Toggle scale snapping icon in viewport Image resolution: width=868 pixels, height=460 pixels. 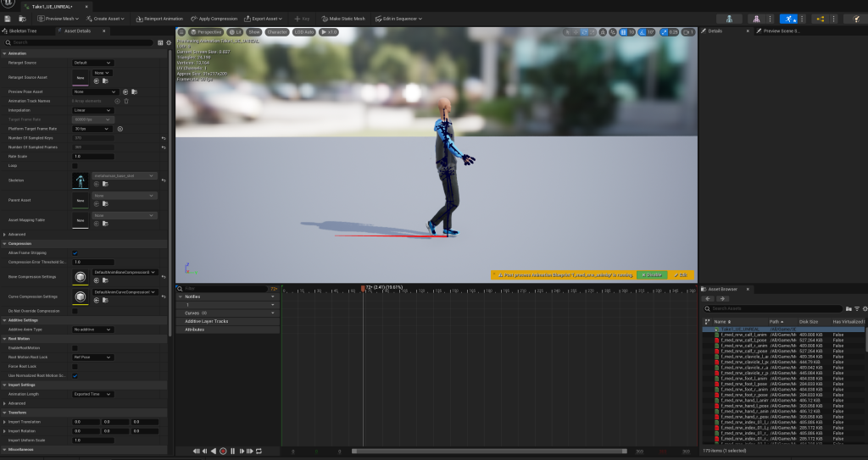coord(665,32)
